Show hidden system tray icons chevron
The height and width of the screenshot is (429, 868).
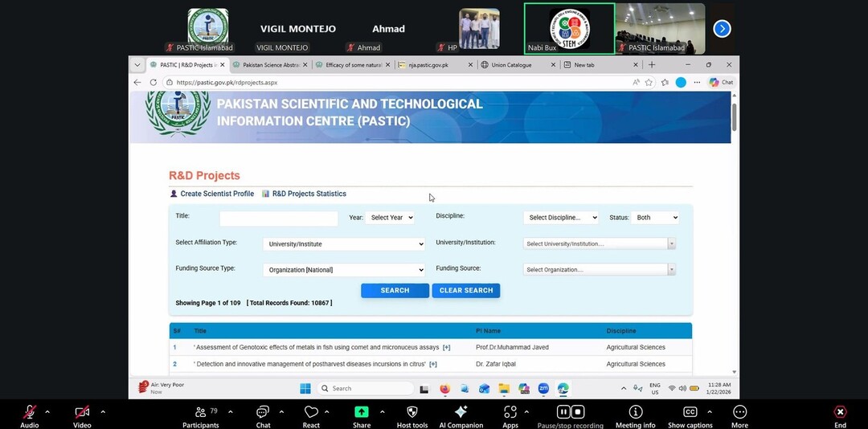624,389
